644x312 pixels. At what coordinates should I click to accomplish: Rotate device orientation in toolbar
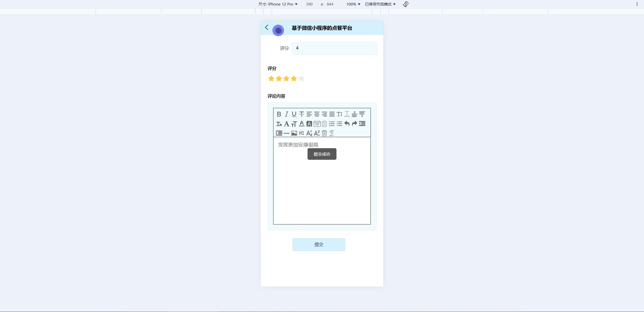[406, 4]
